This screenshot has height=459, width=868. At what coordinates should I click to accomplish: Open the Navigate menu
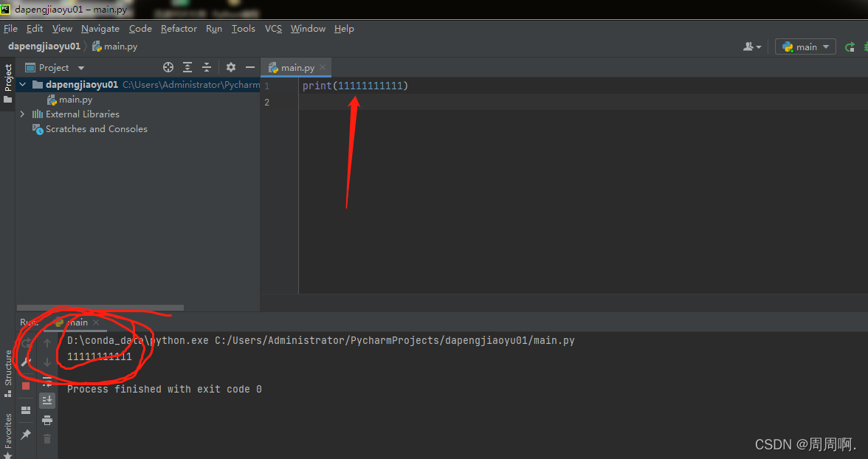[x=100, y=29]
